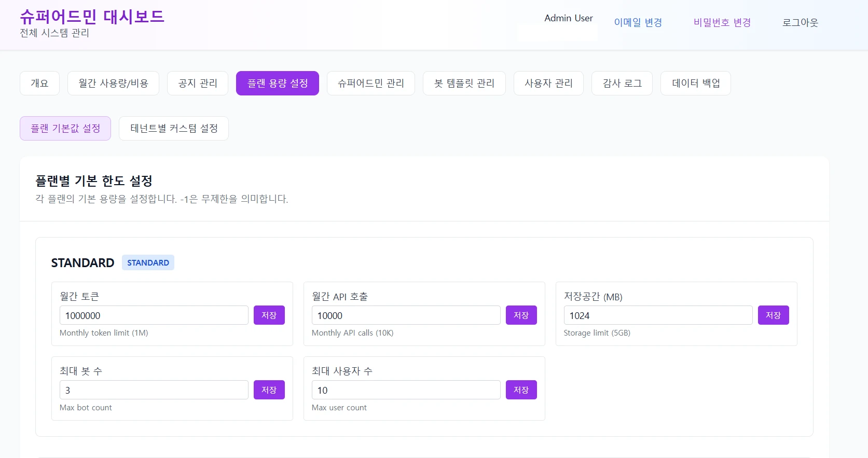Image resolution: width=868 pixels, height=458 pixels.
Task: Save the 저장공간 (MB) value
Action: [x=773, y=315]
